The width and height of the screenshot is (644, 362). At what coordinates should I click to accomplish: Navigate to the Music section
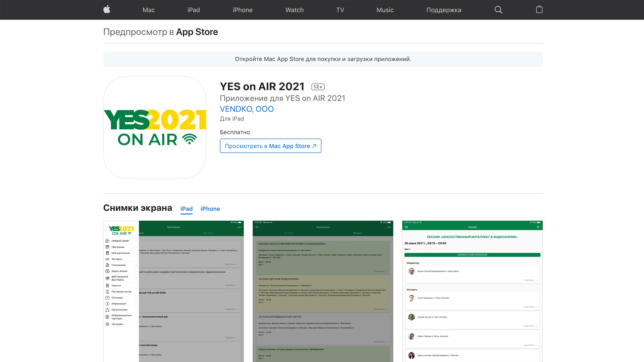pos(385,10)
